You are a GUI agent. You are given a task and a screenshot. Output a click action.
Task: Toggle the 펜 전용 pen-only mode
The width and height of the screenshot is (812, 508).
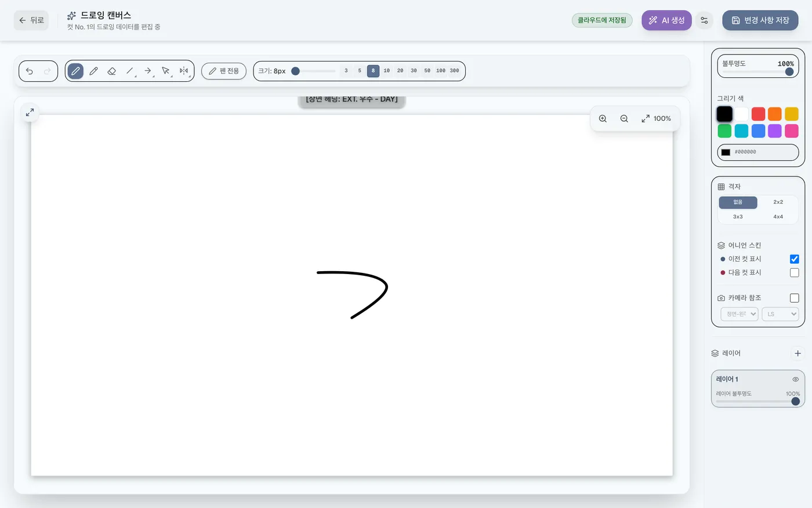pyautogui.click(x=224, y=71)
